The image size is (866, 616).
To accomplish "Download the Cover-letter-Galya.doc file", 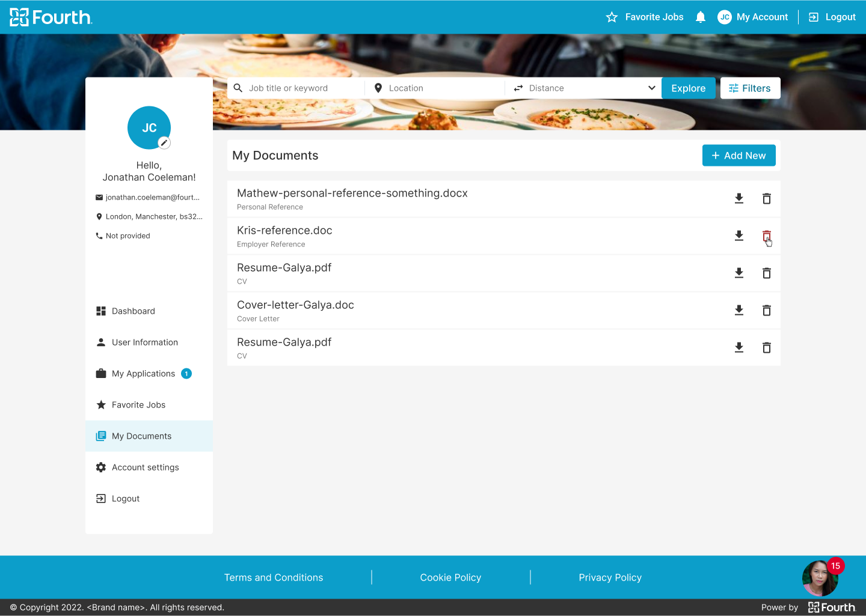I will coord(739,311).
